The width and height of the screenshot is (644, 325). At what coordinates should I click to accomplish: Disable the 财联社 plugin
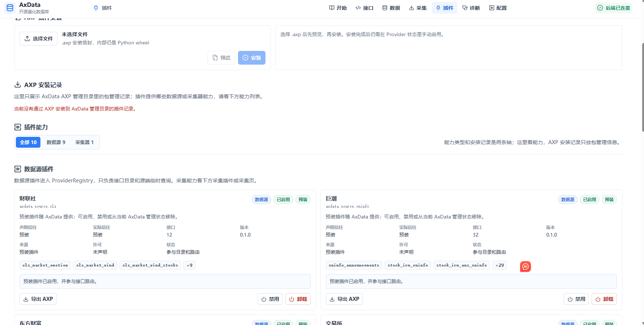click(270, 299)
